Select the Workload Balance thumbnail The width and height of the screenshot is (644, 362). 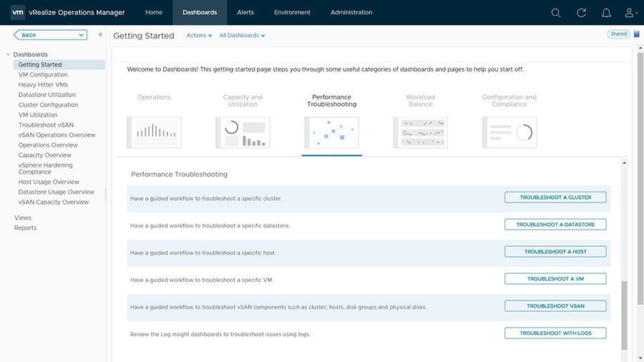pos(421,132)
